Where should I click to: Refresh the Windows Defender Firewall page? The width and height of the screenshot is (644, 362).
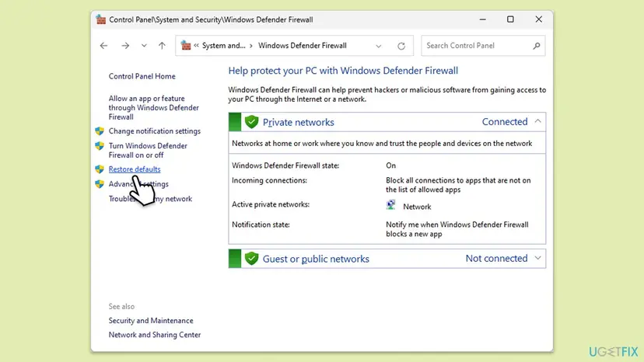(401, 46)
